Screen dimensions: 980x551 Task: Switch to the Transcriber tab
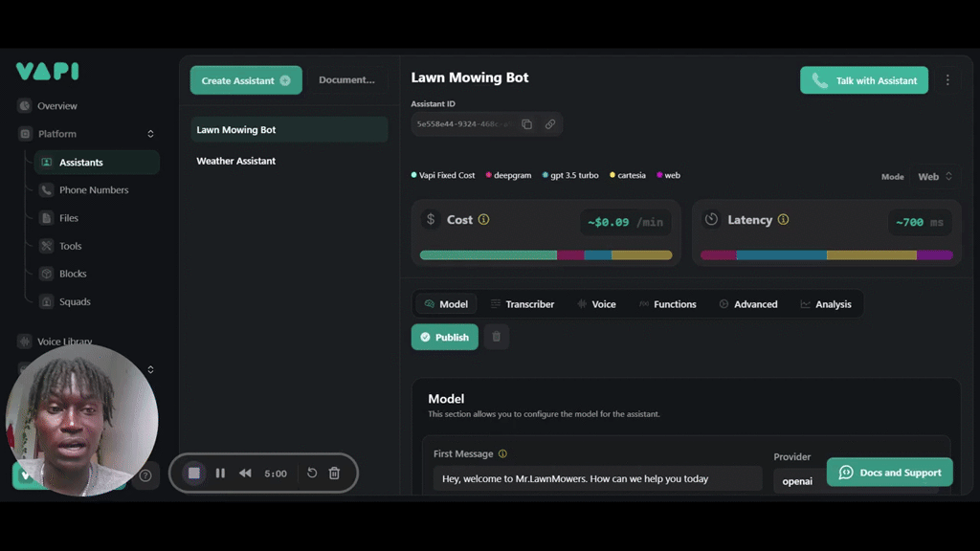tap(523, 303)
